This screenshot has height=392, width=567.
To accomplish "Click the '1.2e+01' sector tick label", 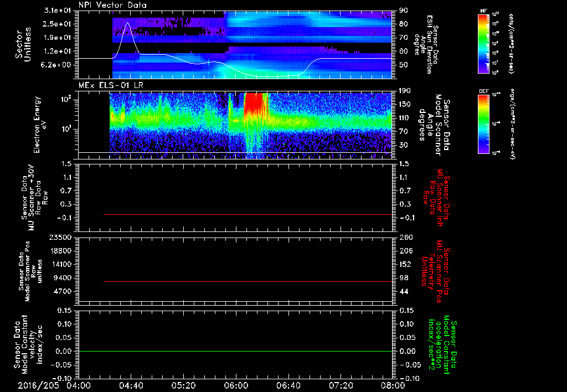I will point(59,51).
